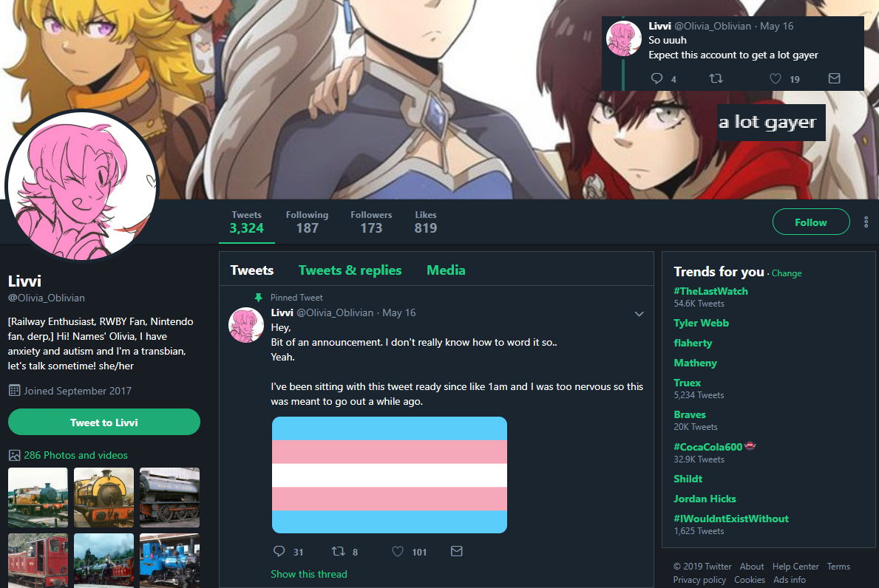Open the yellow steam locomotive photo thumbnail
This screenshot has height=588, width=879.
tap(103, 497)
